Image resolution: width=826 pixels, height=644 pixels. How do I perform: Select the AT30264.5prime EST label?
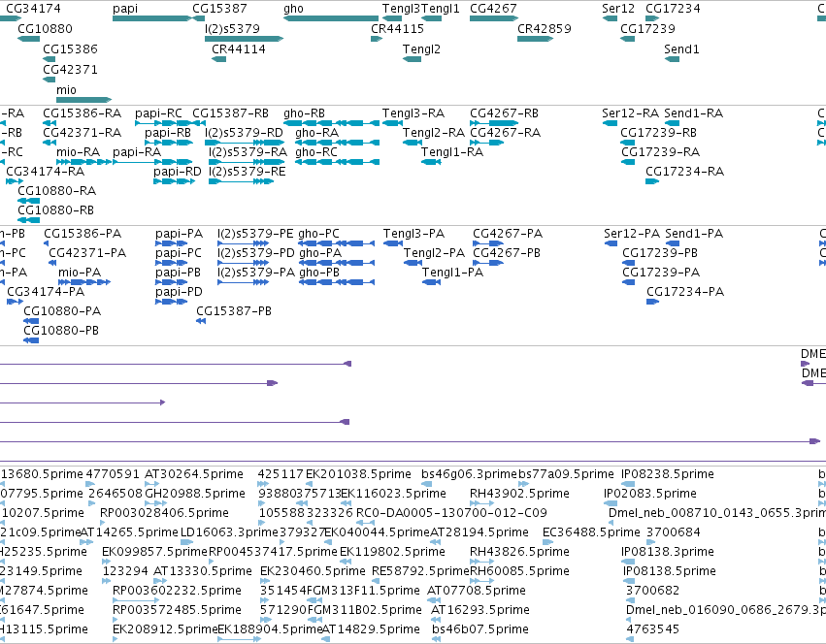(x=194, y=474)
